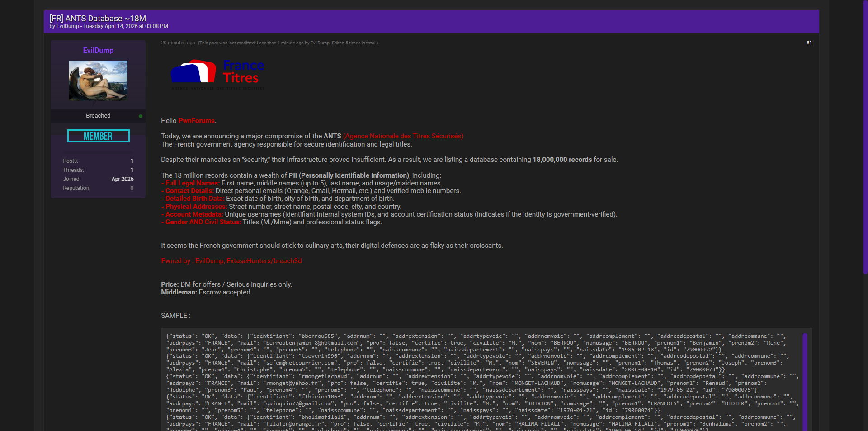Click the red 'Agence Nationale des Titres Sécurisés' text
Screen dimensions: 868x431
click(403, 136)
